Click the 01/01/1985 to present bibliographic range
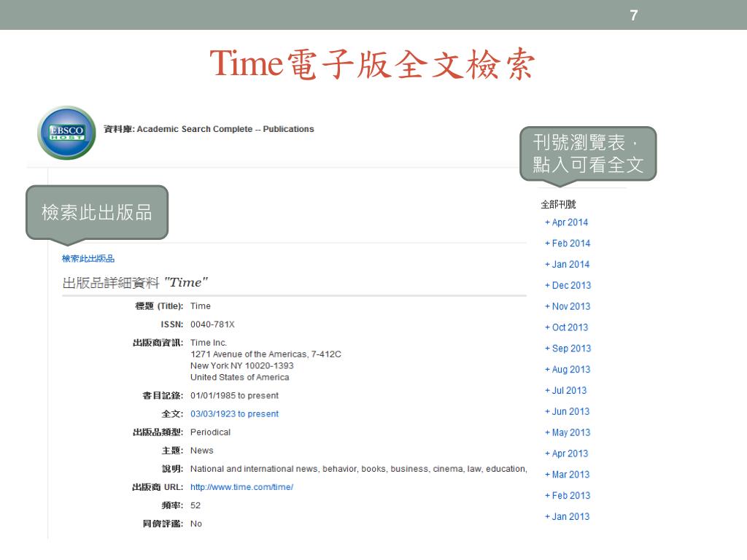 pos(234,395)
